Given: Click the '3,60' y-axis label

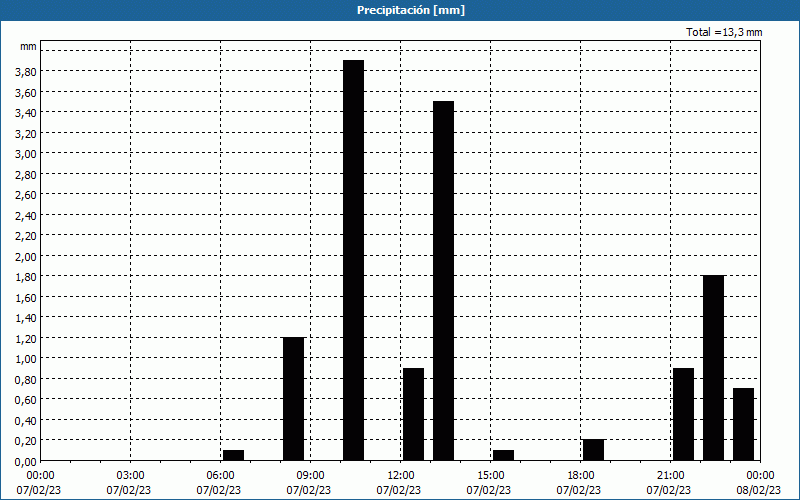Looking at the screenshot, I should pos(26,92).
